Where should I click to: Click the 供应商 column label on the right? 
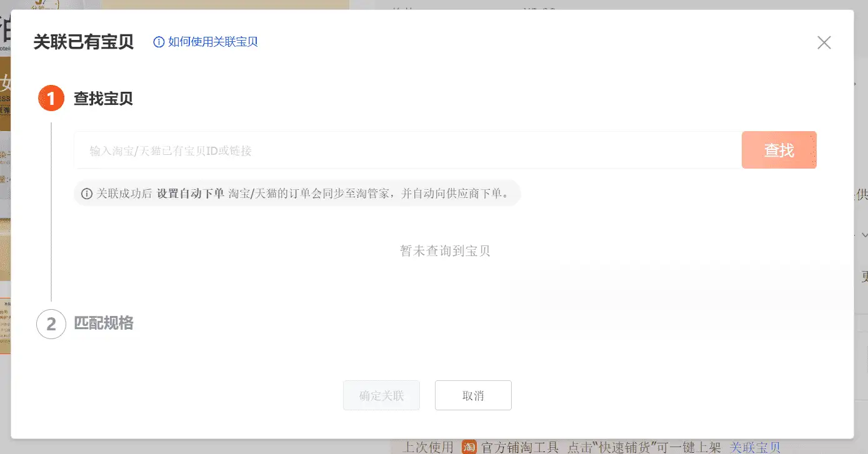(x=861, y=194)
